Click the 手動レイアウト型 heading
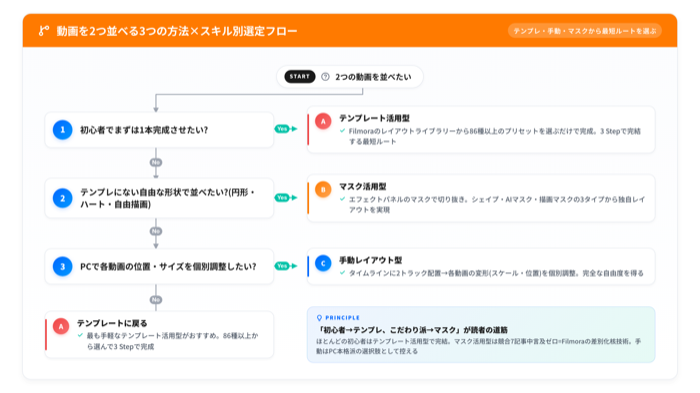The width and height of the screenshot is (700, 393). (371, 260)
